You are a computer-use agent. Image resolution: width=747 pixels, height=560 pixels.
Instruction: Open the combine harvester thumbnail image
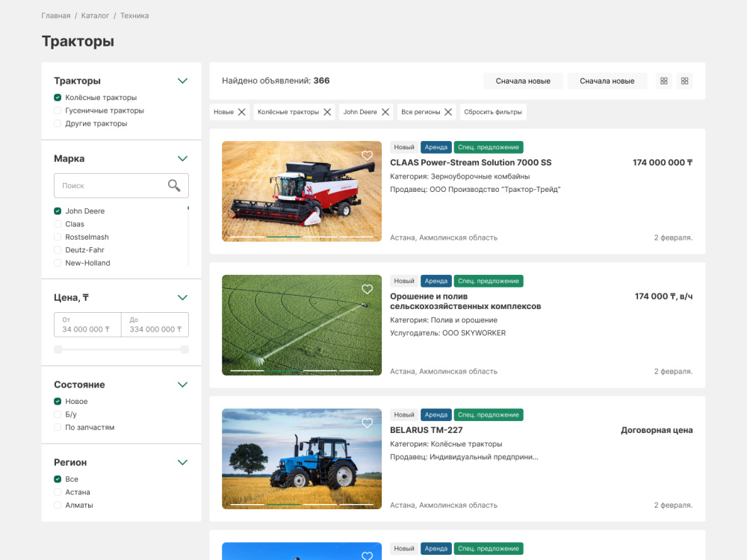pyautogui.click(x=302, y=191)
